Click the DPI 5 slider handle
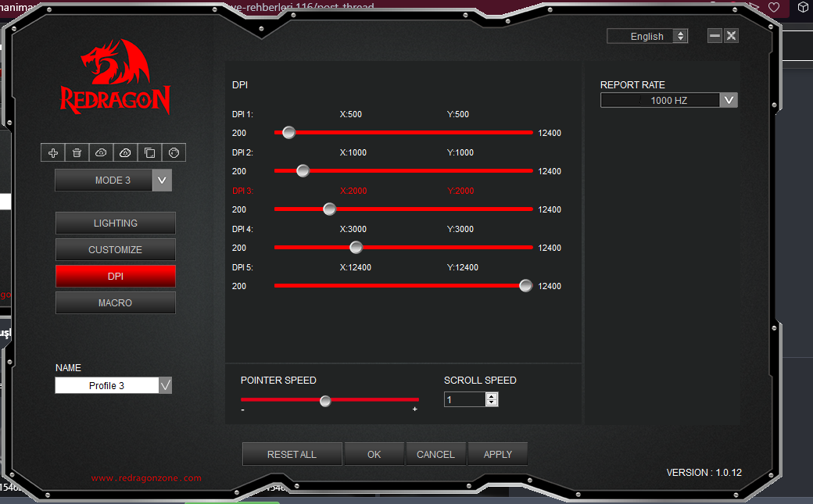 coord(525,286)
